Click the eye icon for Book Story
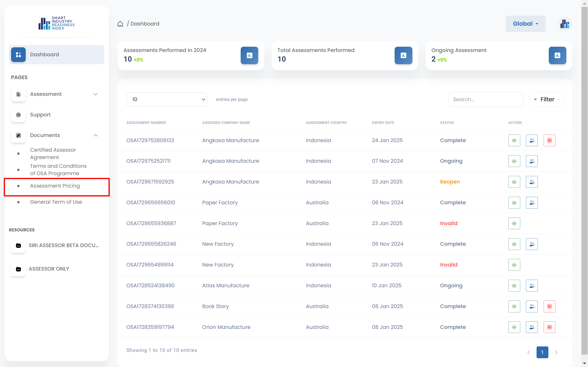This screenshot has width=588, height=367. pyautogui.click(x=514, y=306)
